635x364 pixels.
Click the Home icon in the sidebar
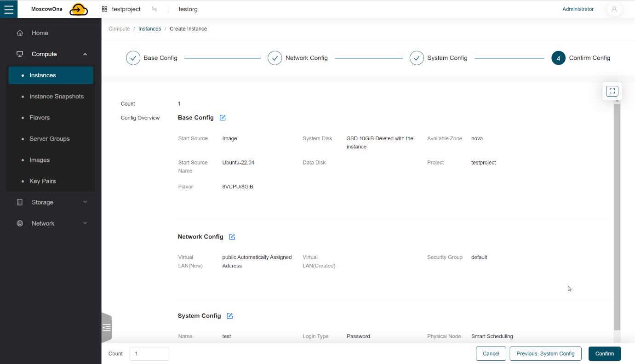click(x=19, y=33)
